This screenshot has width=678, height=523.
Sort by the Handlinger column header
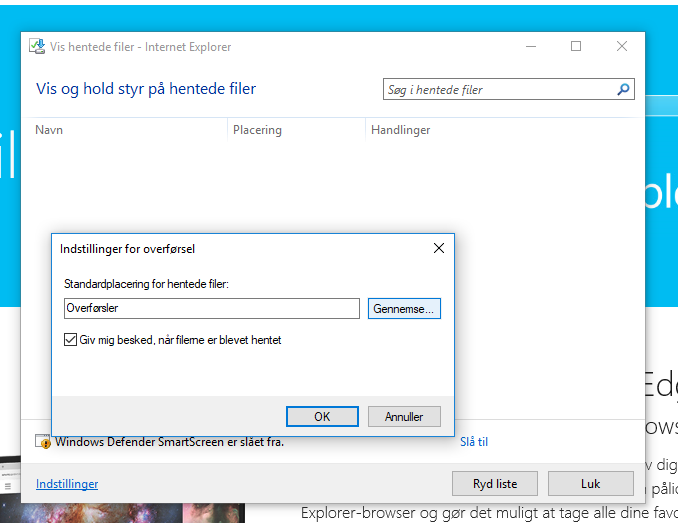tap(400, 130)
